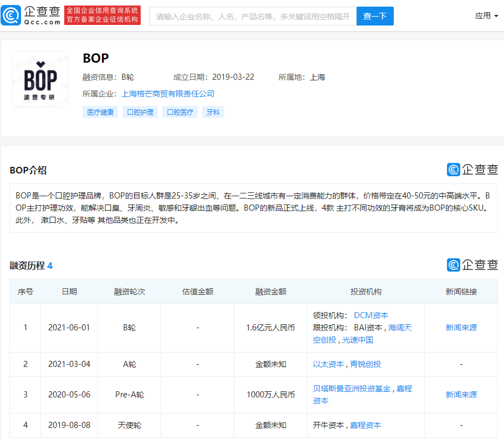Screen dimensions: 504x439
Task: Click the 天使轮 round cell
Action: point(130,425)
